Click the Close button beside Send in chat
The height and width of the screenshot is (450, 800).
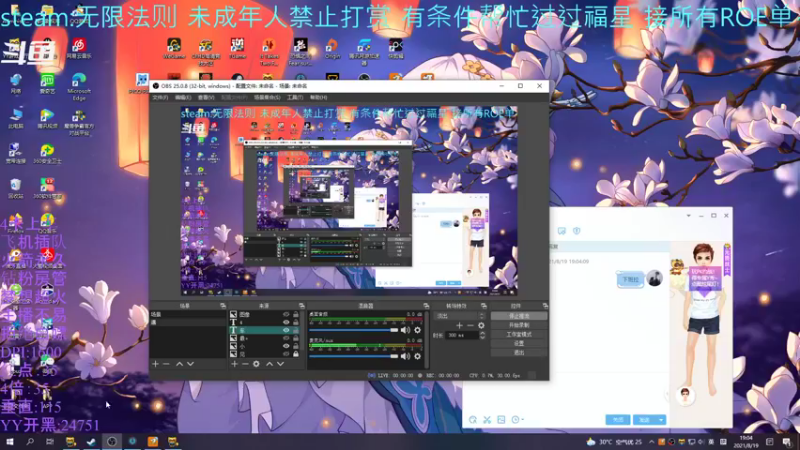[618, 420]
